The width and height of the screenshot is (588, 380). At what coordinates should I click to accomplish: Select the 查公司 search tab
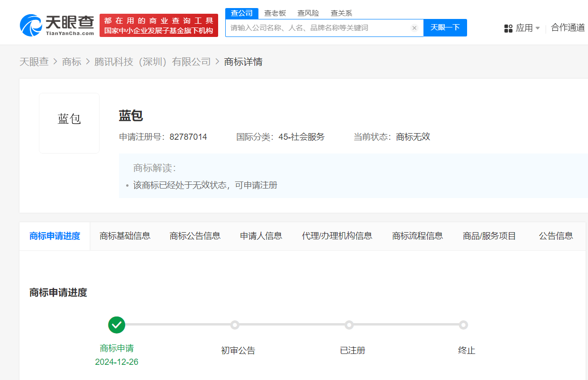point(242,13)
